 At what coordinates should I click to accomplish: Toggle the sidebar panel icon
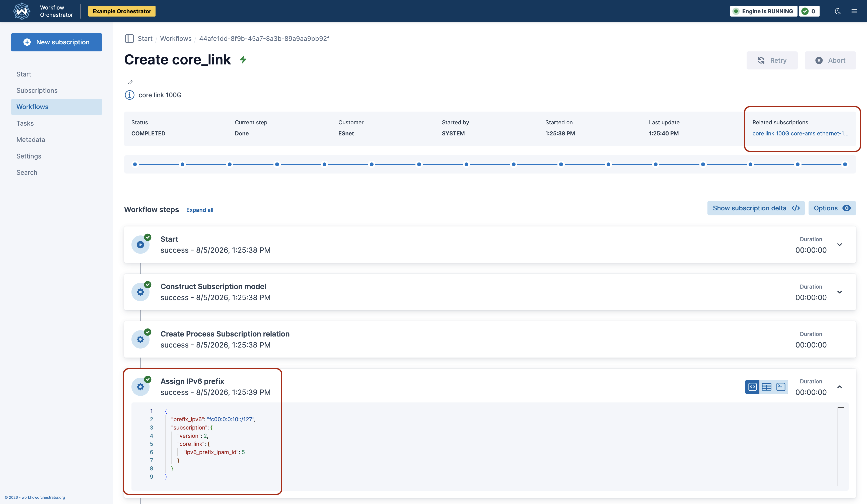tap(129, 39)
